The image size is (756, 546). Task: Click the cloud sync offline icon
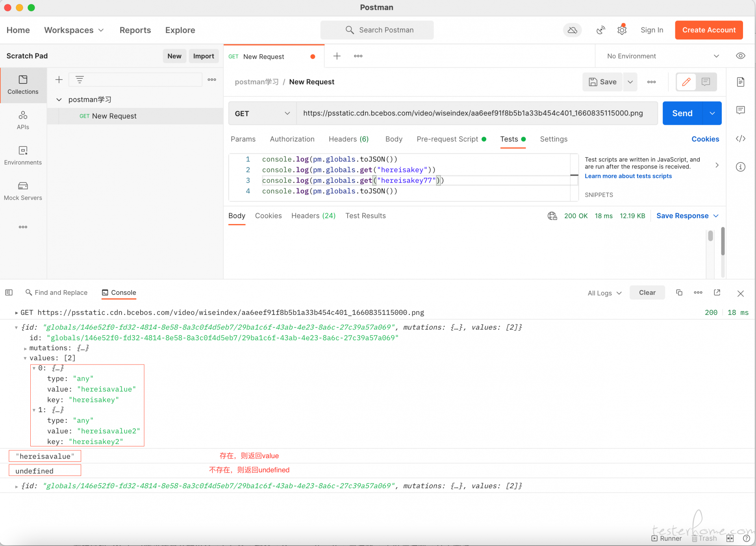(573, 30)
